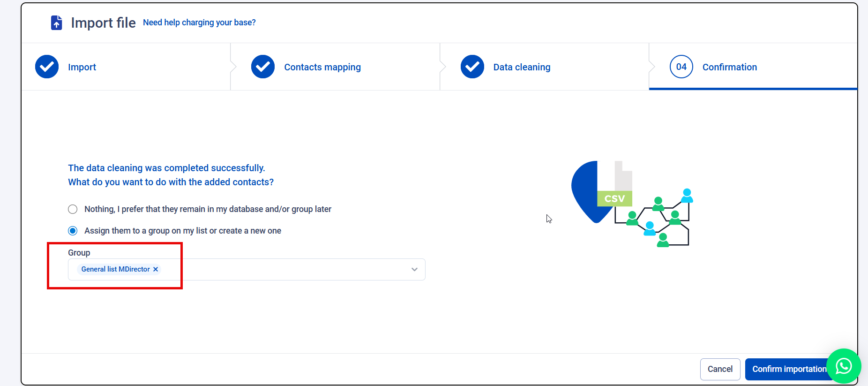Go to the Contacts mapping step
Image resolution: width=868 pixels, height=386 pixels.
[x=322, y=67]
